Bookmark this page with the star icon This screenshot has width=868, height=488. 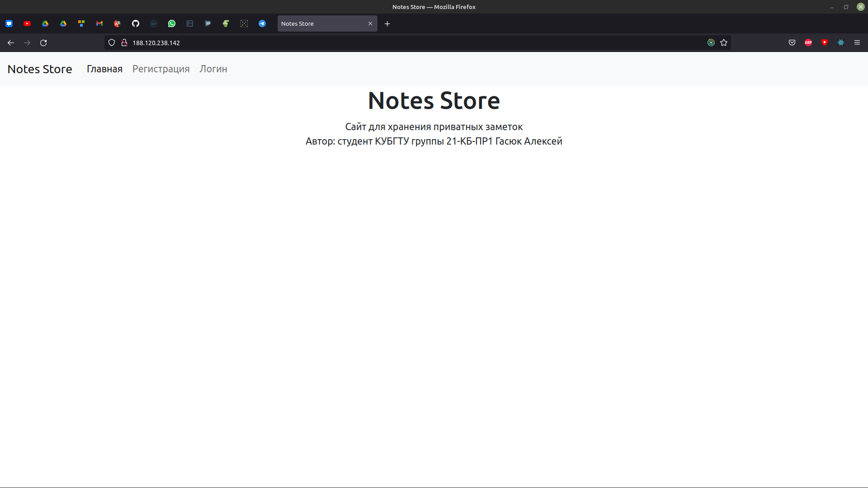[724, 42]
